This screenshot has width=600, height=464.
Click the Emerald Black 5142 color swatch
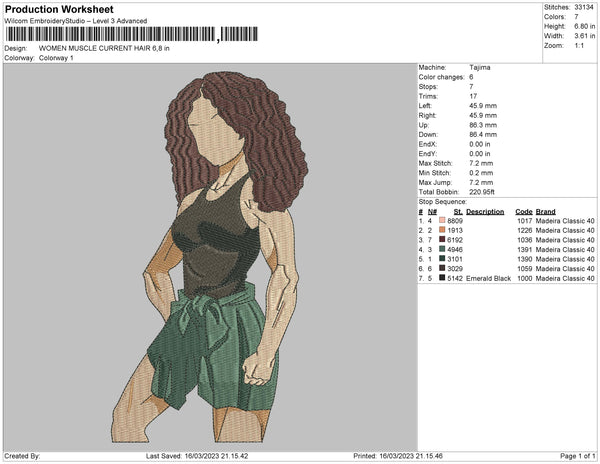pos(442,278)
